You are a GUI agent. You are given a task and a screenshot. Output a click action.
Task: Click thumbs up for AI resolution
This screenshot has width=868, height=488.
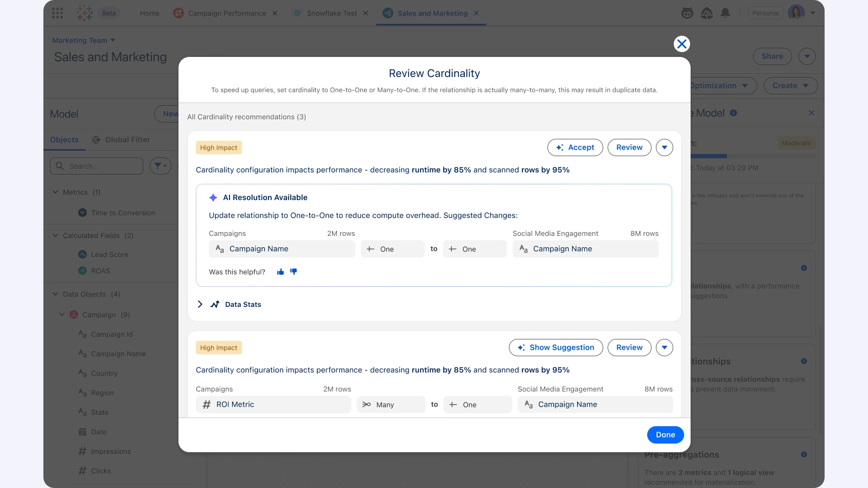coord(280,272)
